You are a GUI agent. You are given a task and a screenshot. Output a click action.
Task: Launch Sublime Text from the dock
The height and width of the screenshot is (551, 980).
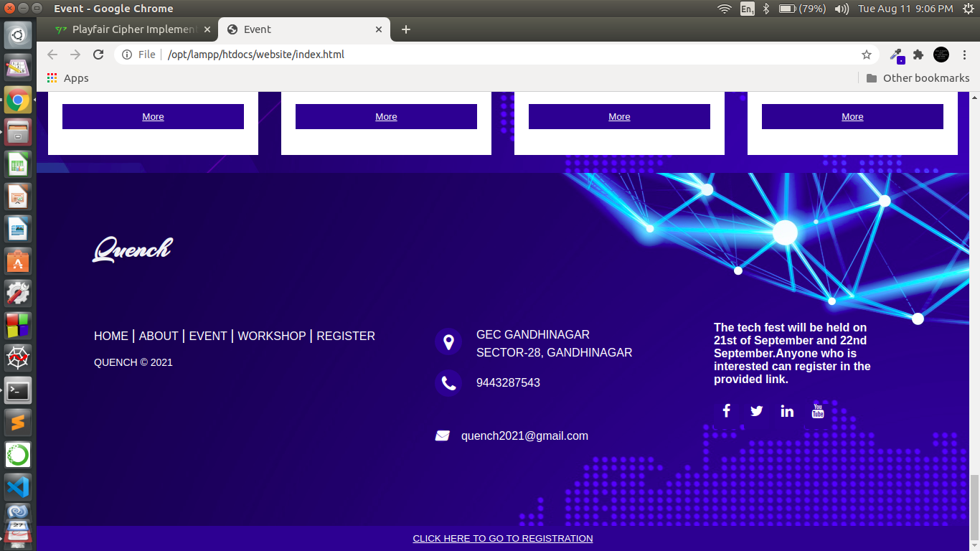pos(18,423)
